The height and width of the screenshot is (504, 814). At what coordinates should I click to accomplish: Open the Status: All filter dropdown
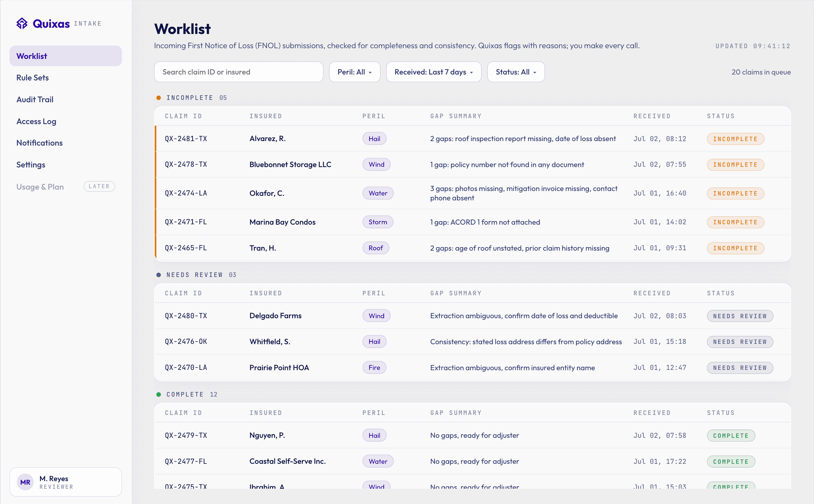click(516, 72)
